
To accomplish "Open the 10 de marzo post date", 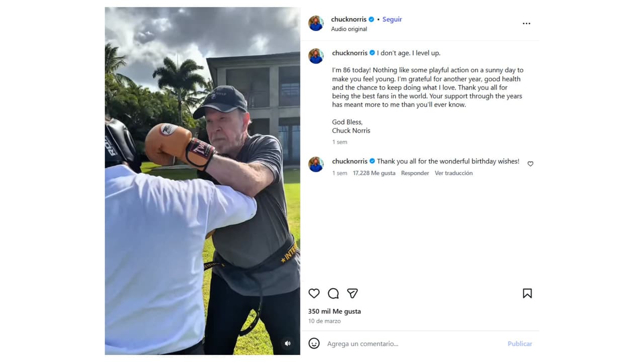I will 325,321.
